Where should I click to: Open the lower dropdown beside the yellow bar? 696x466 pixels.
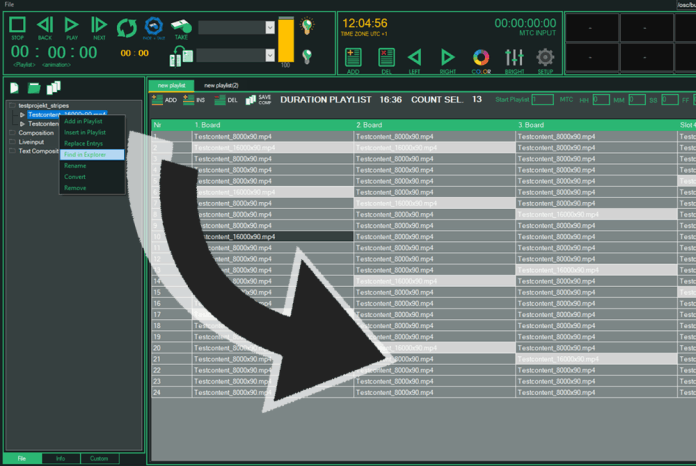pyautogui.click(x=270, y=55)
